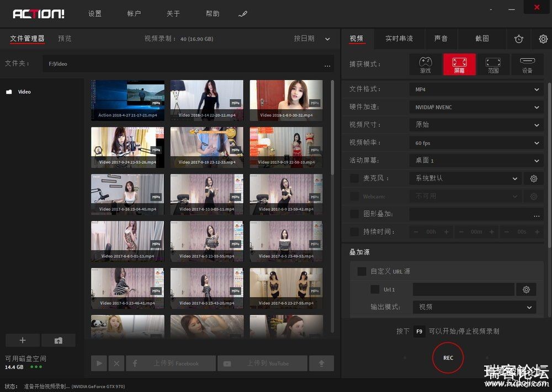This screenshot has height=392, width=552.
Task: Check the 自定义 URL 源 checkbox
Action: (x=362, y=271)
